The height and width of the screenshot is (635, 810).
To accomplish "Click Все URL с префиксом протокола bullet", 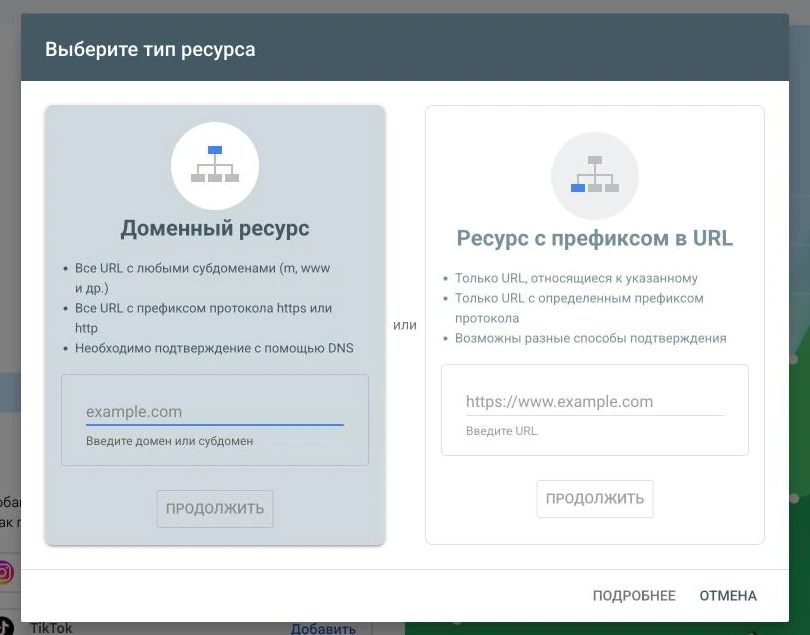I will (x=204, y=318).
